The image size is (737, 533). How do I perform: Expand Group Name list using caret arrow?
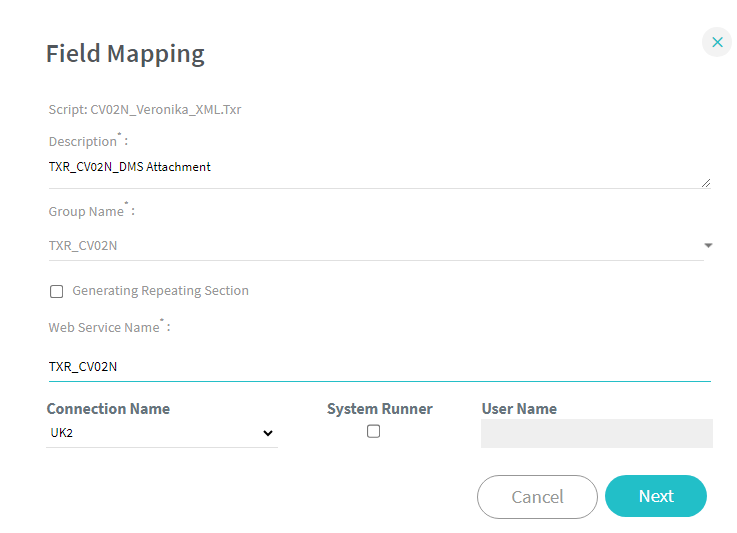coord(708,245)
